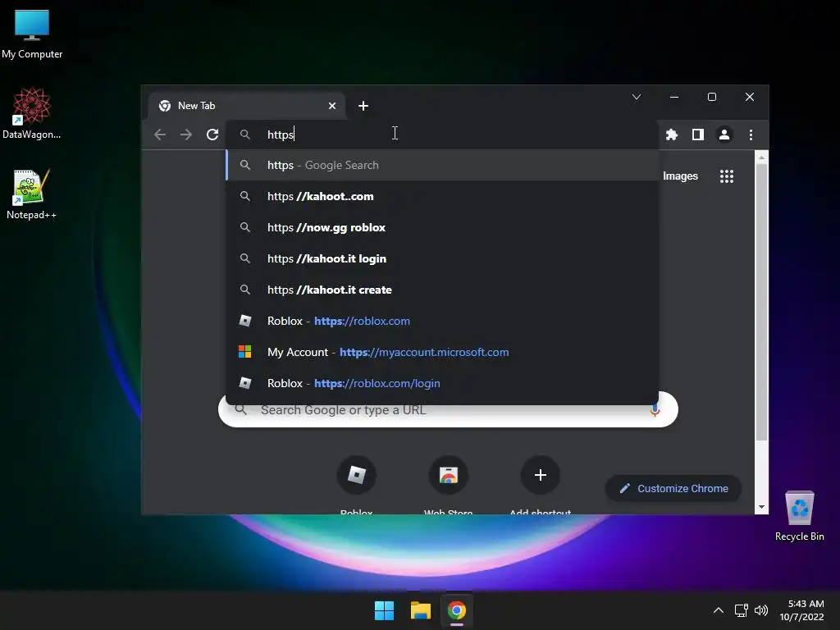Click the scrollbar down arrow
Screen dimensions: 840x630
761,507
